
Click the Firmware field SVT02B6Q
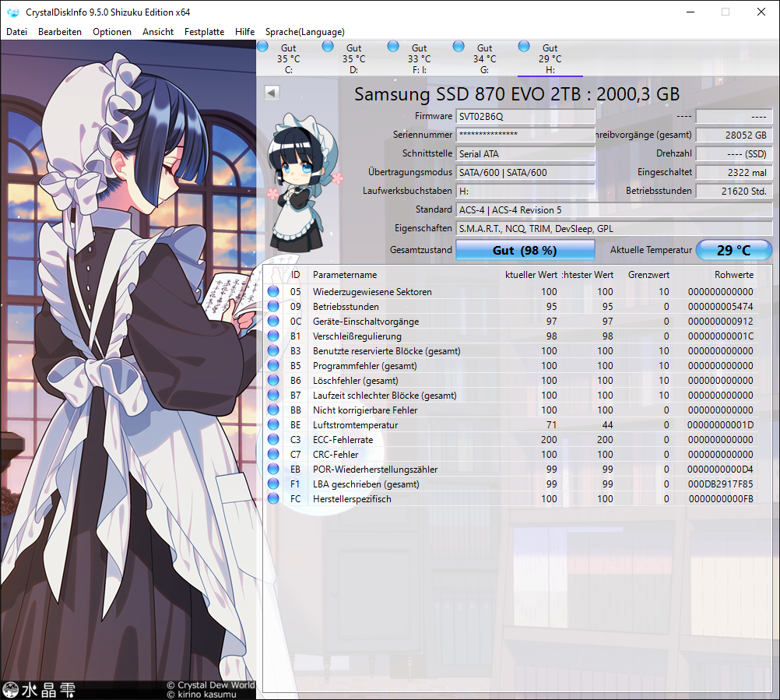[x=525, y=117]
